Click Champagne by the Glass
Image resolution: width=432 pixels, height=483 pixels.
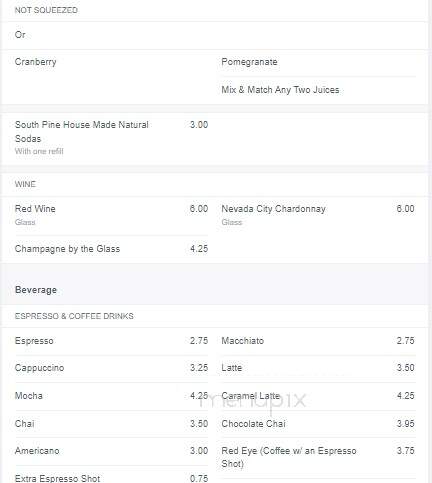click(x=111, y=249)
